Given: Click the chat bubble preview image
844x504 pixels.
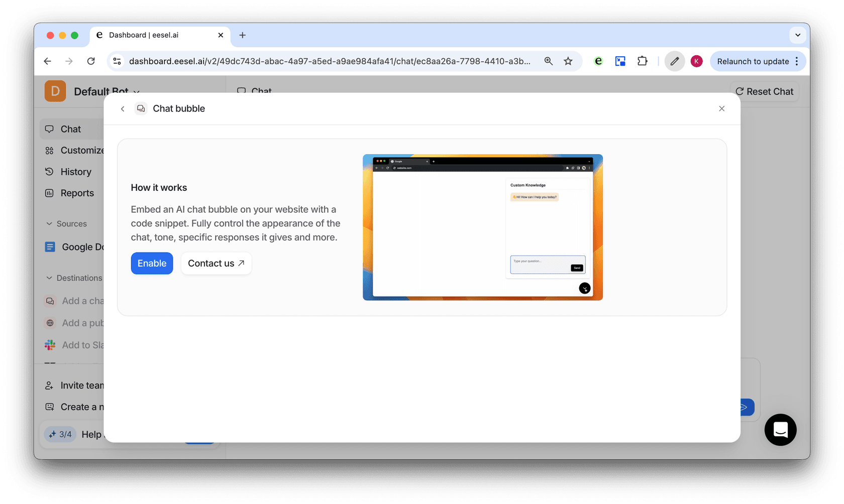Looking at the screenshot, I should (x=482, y=227).
